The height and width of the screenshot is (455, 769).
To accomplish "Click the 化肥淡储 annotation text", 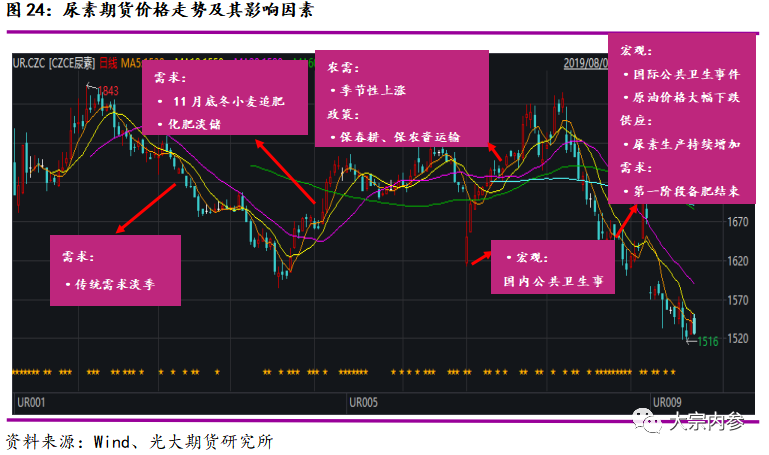I will [x=195, y=124].
